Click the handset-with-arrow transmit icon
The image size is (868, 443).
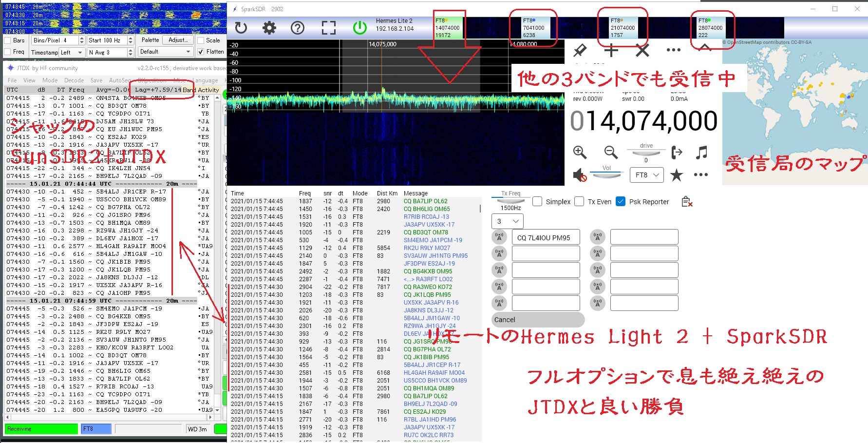pos(677,153)
